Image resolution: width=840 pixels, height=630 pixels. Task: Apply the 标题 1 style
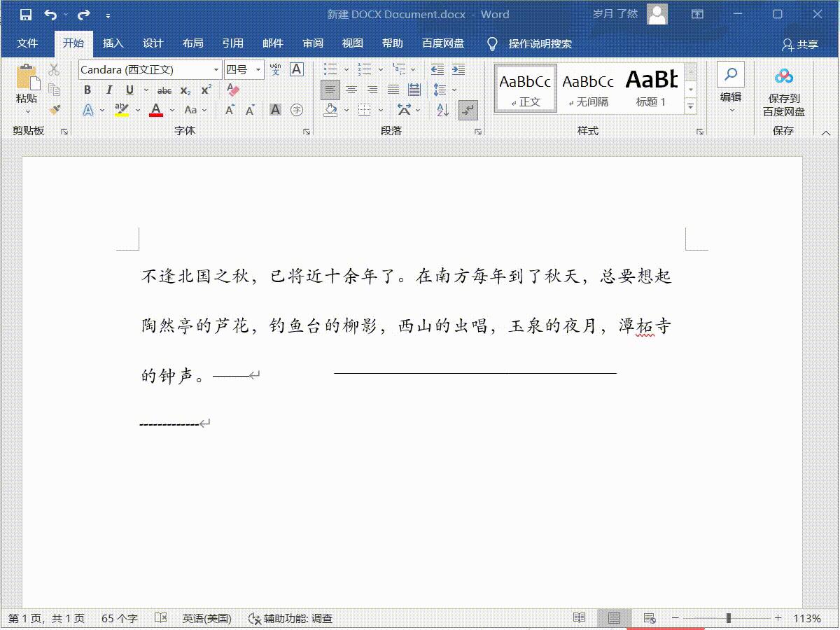pyautogui.click(x=650, y=87)
